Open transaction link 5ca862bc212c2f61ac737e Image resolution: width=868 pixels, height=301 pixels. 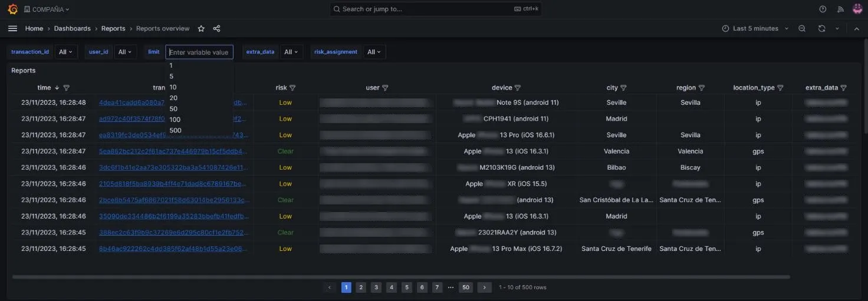[173, 151]
